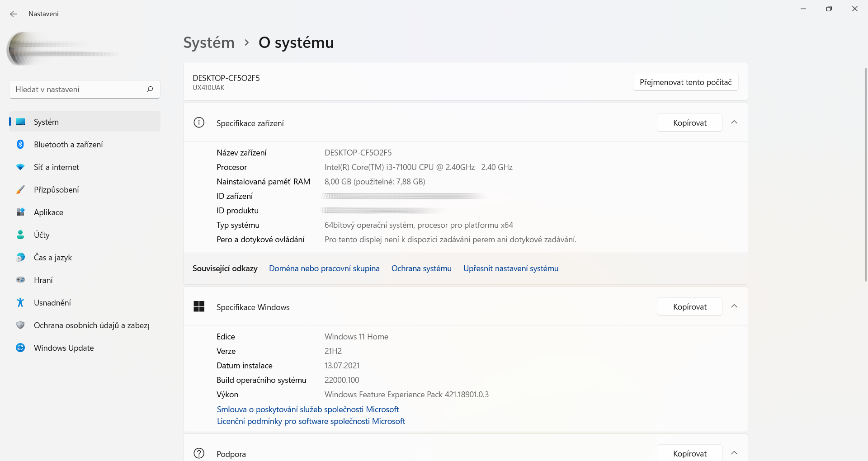Open Účty settings
Image resolution: width=868 pixels, height=461 pixels.
click(85, 235)
